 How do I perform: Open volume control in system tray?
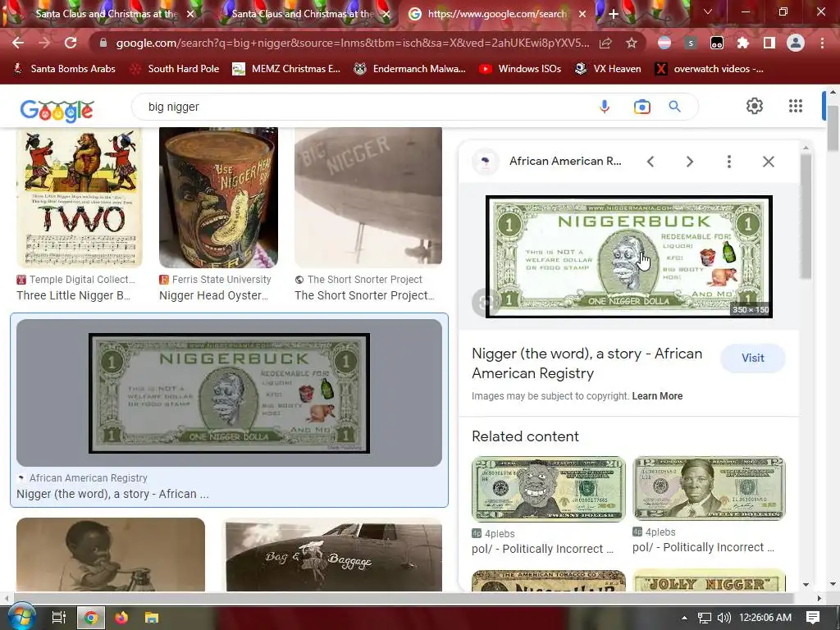point(724,618)
